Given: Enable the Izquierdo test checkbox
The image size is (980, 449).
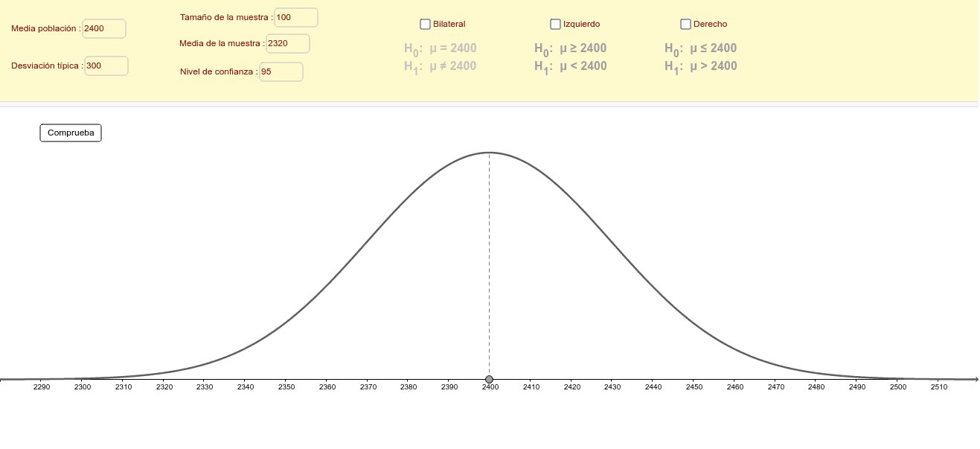Looking at the screenshot, I should 555,24.
